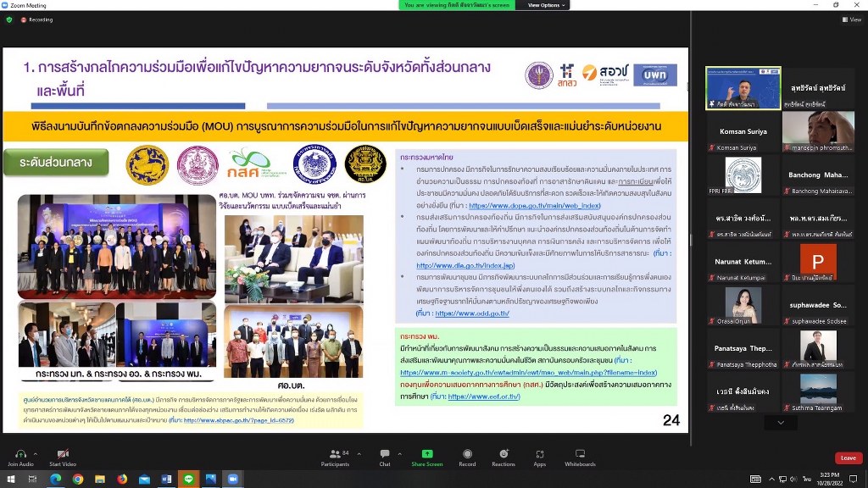Click the slide number 24
868x488 pixels.
pos(671,420)
